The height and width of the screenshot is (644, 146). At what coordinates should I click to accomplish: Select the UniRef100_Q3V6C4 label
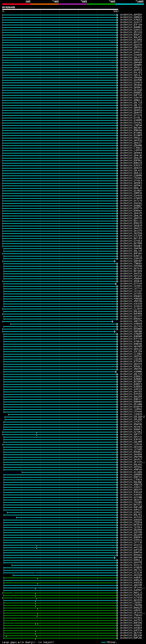point(131,82)
